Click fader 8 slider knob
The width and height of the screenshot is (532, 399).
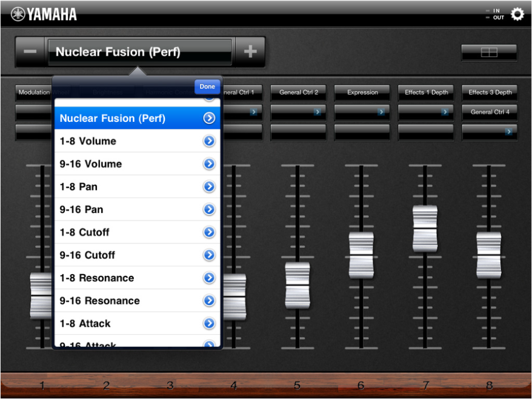(489, 255)
